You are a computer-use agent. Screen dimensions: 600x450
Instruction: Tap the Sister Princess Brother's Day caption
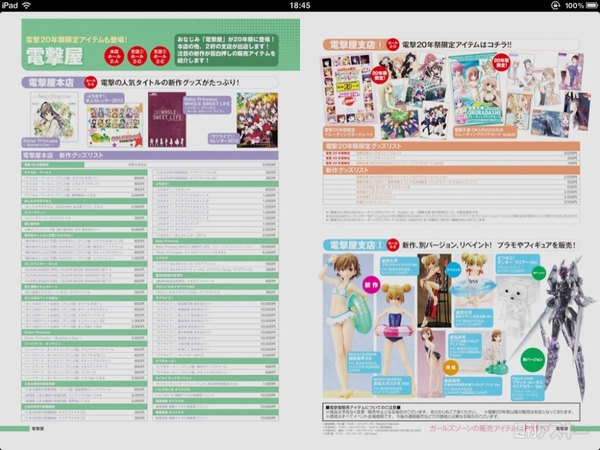(41, 143)
